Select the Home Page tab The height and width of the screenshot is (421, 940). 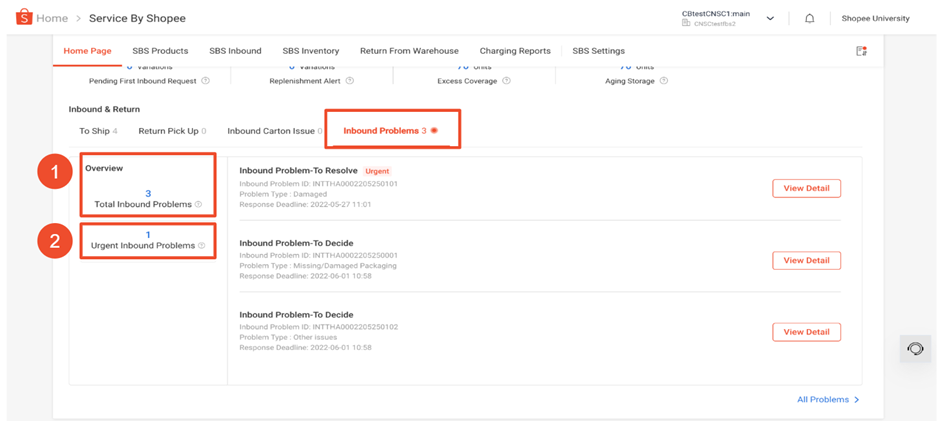[88, 51]
